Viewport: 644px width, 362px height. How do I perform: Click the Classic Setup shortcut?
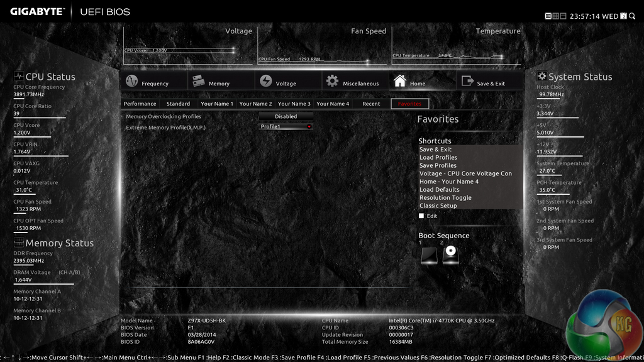coord(438,206)
